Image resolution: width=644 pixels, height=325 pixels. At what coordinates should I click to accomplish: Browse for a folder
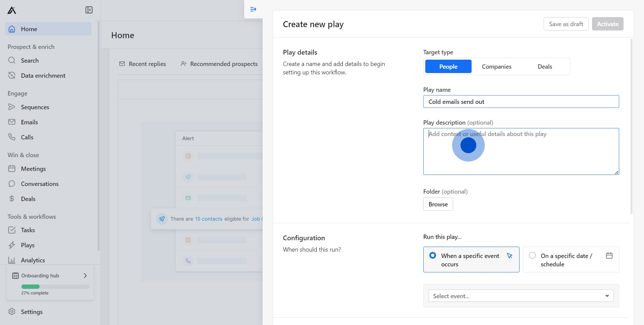pyautogui.click(x=438, y=204)
